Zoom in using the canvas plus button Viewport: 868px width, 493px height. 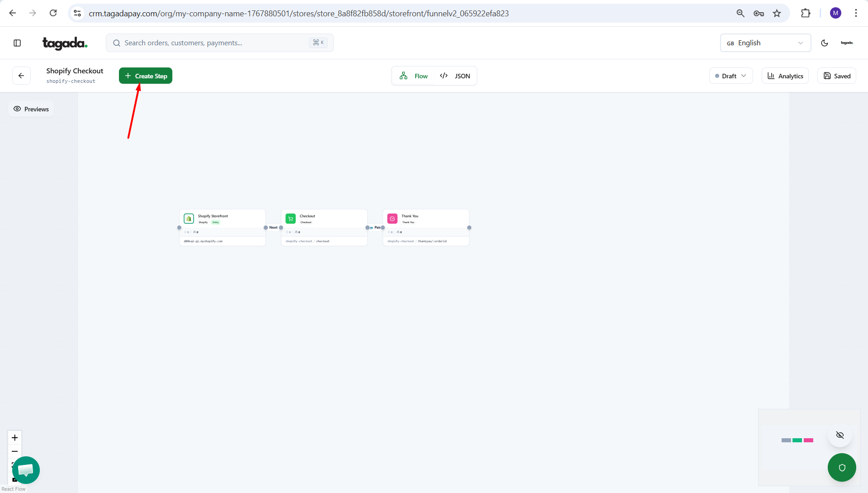click(x=15, y=437)
